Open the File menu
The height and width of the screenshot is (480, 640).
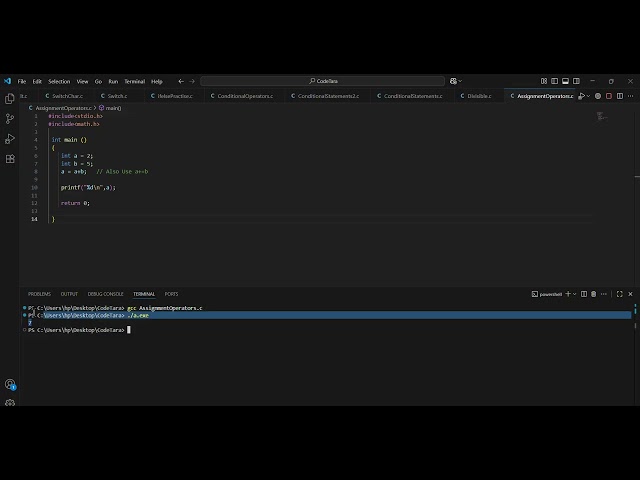22,81
